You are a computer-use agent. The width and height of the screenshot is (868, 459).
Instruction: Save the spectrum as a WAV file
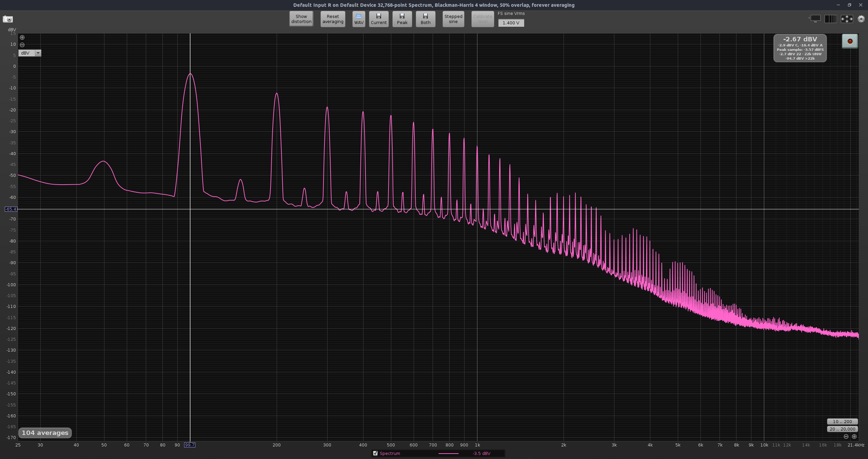(359, 19)
